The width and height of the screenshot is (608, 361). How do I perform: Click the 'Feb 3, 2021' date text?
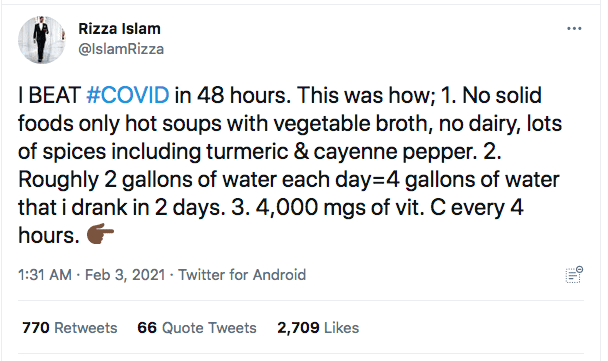click(x=125, y=275)
